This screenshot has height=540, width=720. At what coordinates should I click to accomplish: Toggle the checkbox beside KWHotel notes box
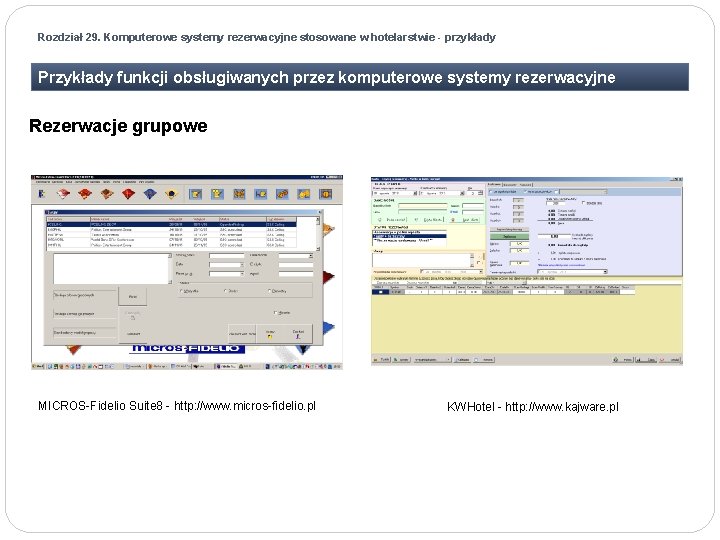pos(478,263)
